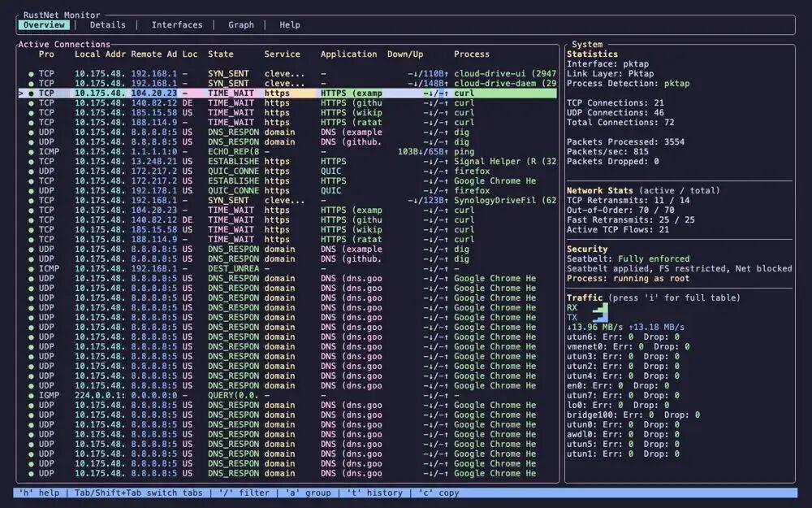Click 'Packets/sec: 815' statistic
This screenshot has height=508, width=812.
coord(608,152)
